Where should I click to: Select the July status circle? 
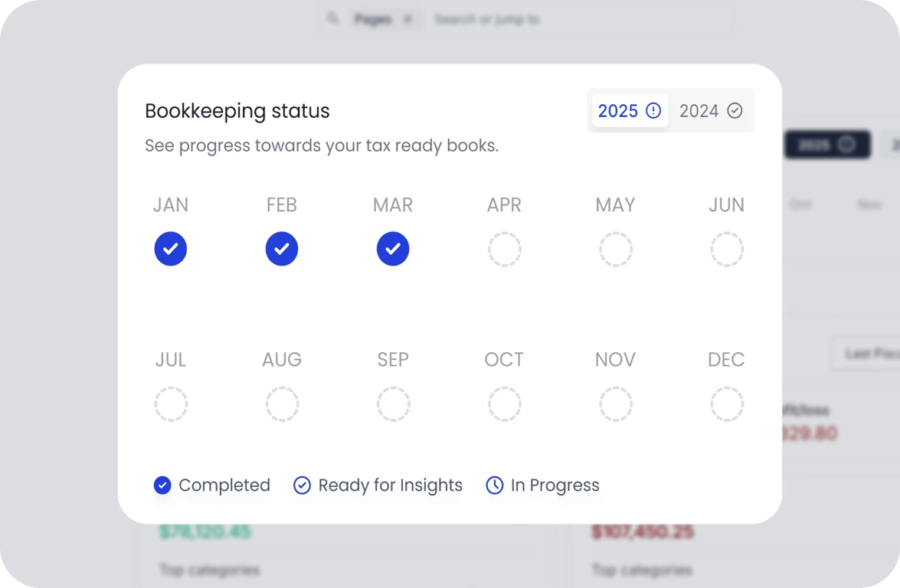click(x=171, y=403)
